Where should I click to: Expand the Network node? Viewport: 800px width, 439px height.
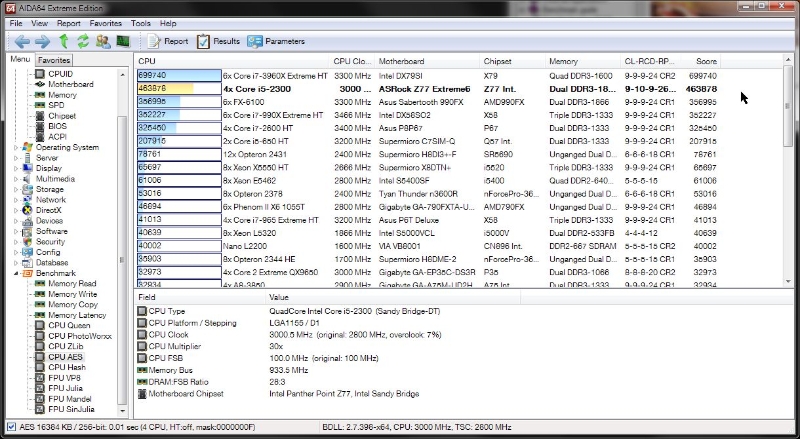point(16,200)
